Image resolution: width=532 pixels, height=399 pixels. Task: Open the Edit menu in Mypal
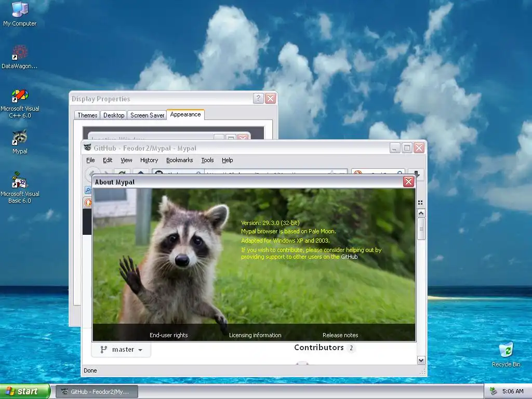coord(108,160)
